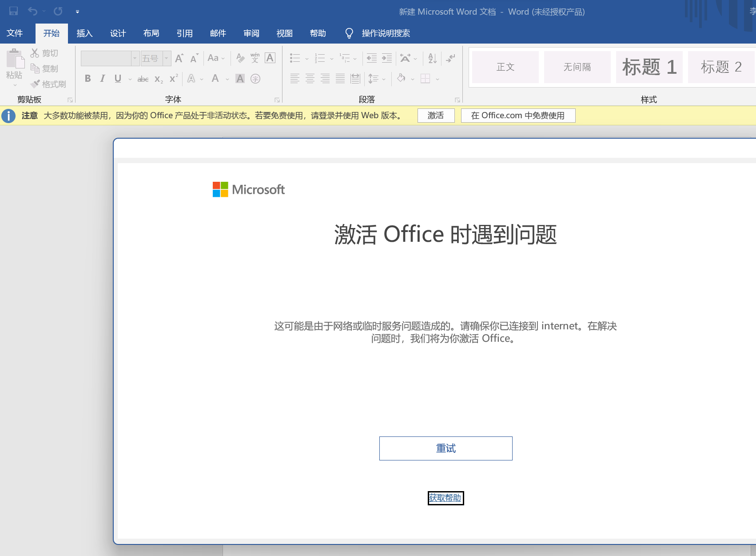
Task: Click the sort A-Z icon
Action: (x=433, y=58)
